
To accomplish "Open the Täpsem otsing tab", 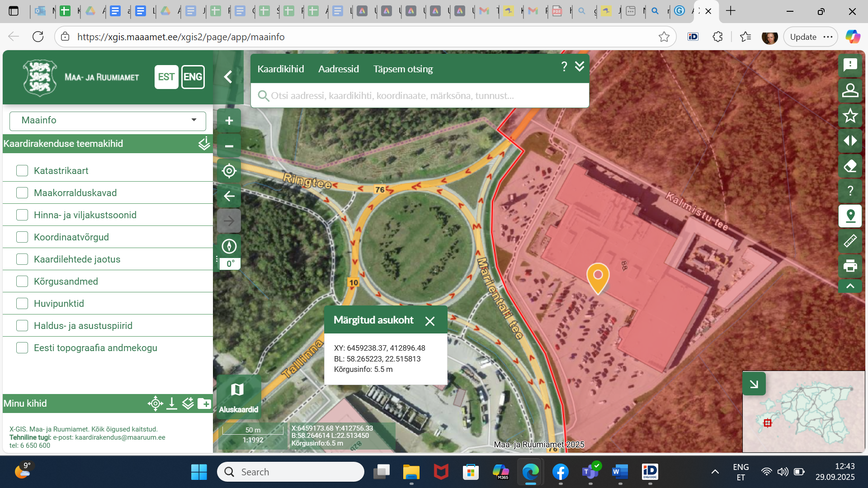I will tap(403, 69).
